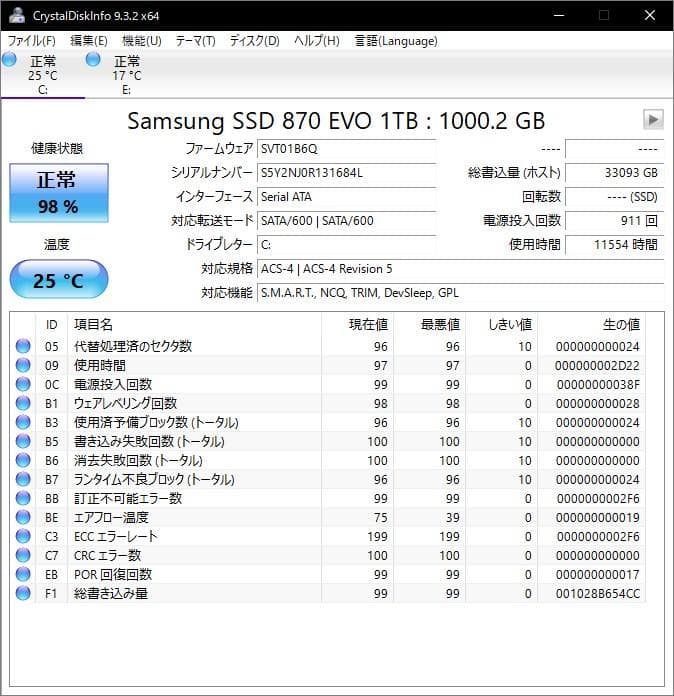The width and height of the screenshot is (674, 696).
Task: Click status orb for C7 CRC エラー数
Action: coord(23,555)
